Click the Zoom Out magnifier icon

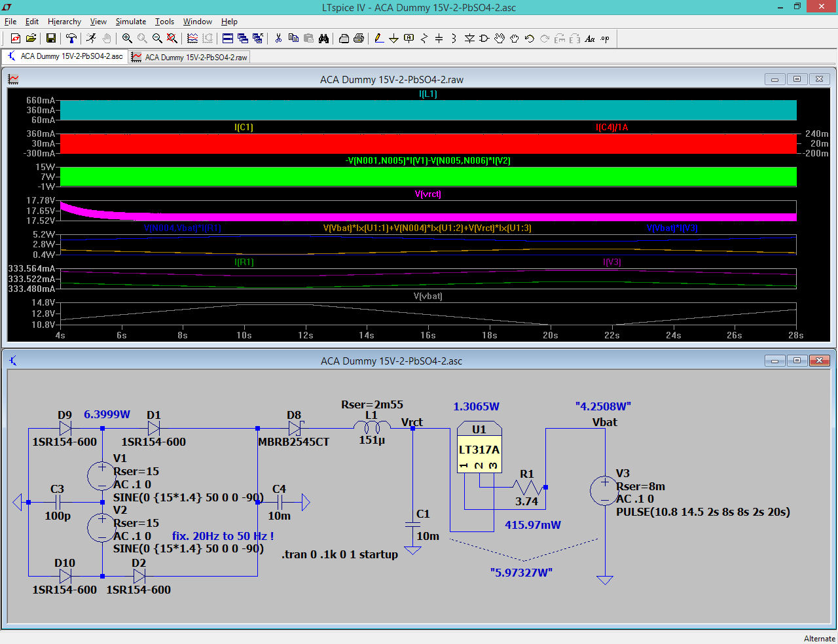coord(157,39)
